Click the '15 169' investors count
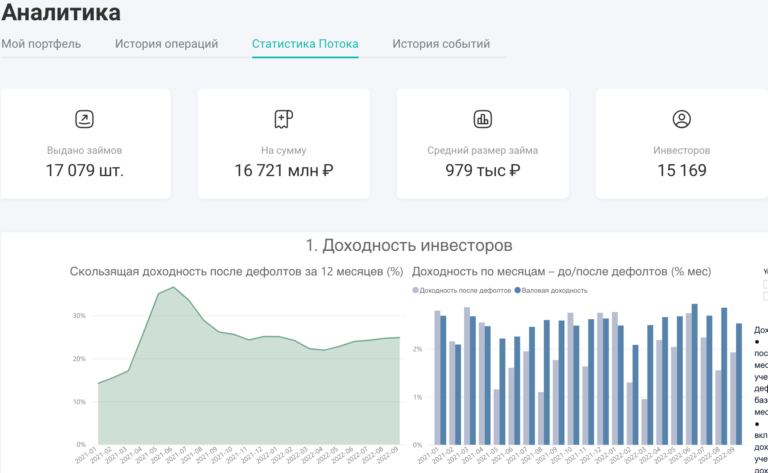Screen dimensions: 768x473 tap(682, 170)
